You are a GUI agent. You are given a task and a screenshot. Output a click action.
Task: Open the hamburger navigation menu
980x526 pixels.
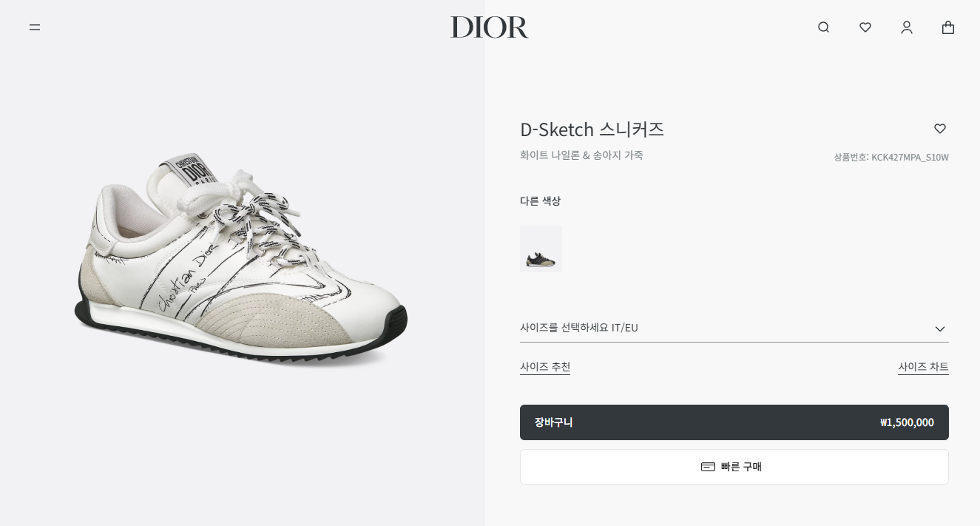point(35,27)
